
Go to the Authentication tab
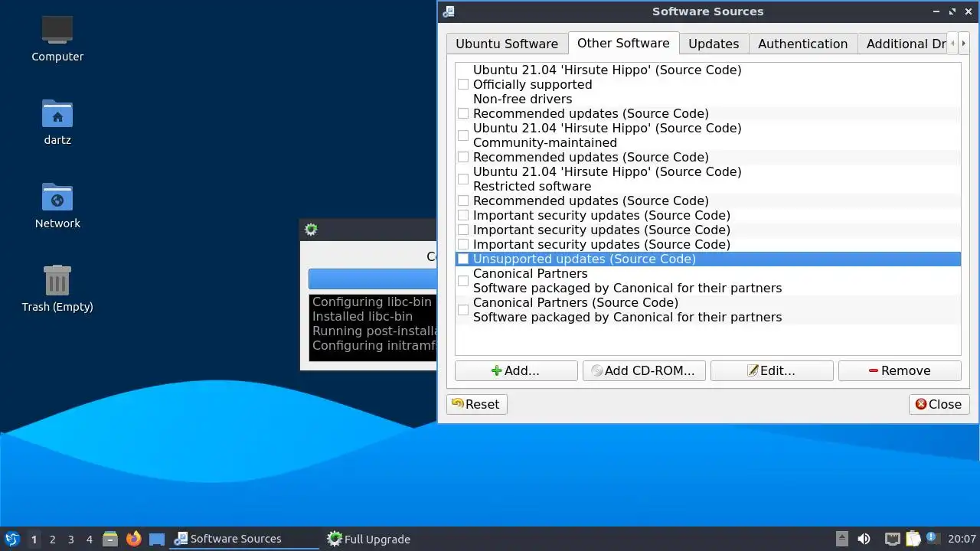tap(802, 44)
